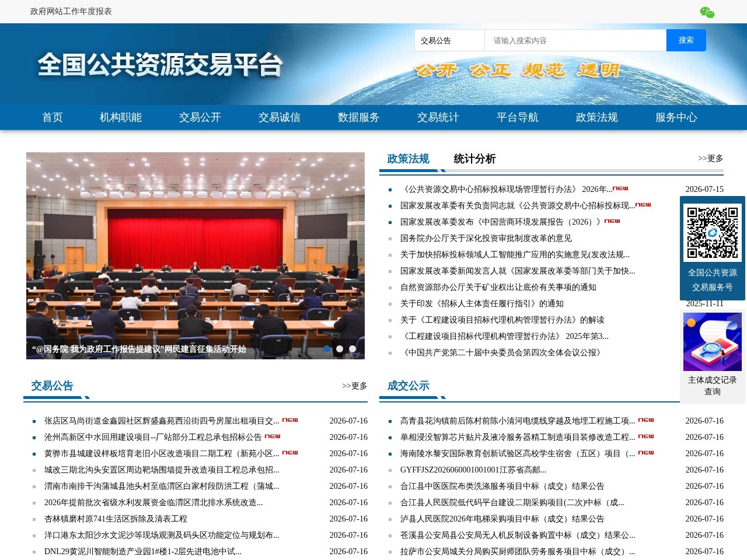Image resolution: width=747 pixels, height=560 pixels.
Task: Open 渭南市南排干沟蒲城县 announcement
Action: 162,486
